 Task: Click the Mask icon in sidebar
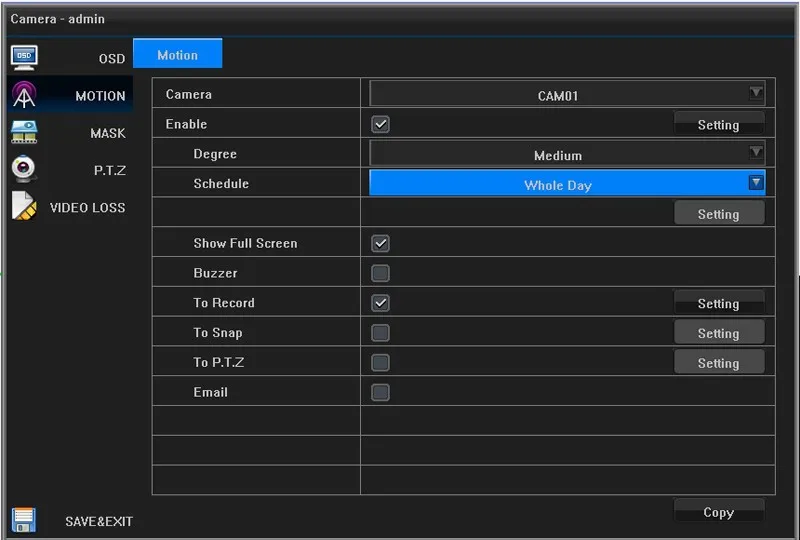(24, 132)
